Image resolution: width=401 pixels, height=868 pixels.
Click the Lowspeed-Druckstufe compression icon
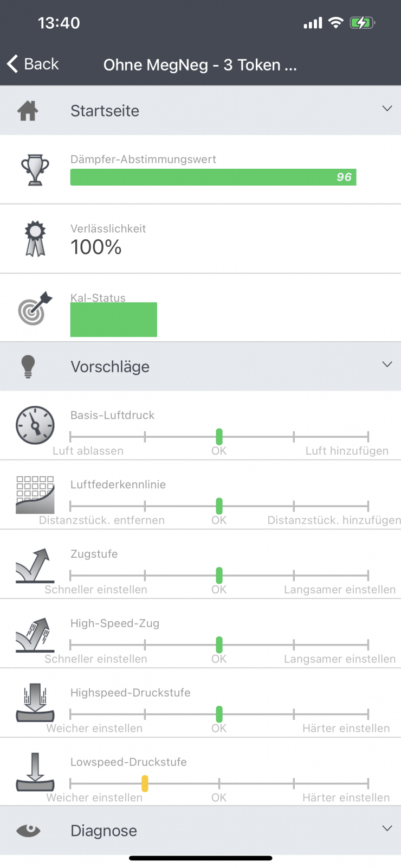point(35,773)
